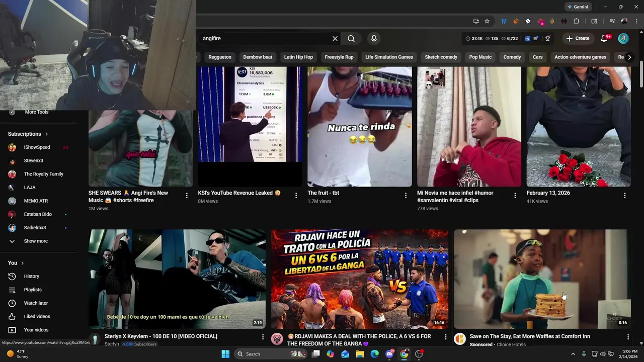Click the Gemini button
This screenshot has height=362, width=644.
click(578, 7)
